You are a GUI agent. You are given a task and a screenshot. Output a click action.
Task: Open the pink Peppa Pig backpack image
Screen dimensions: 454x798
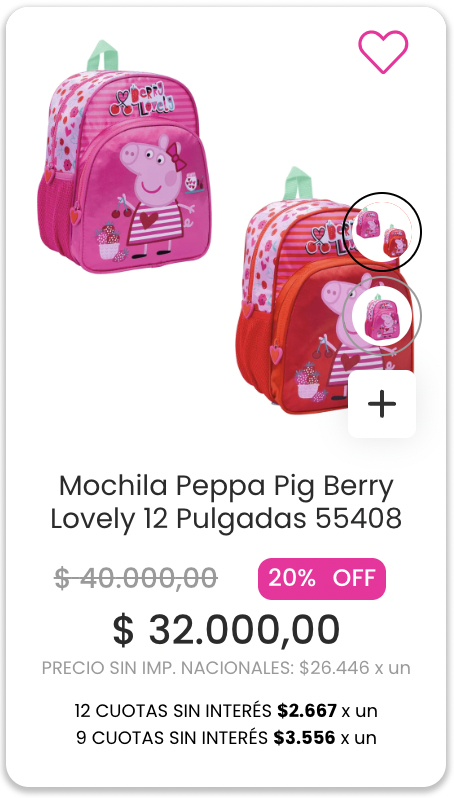pos(124,157)
